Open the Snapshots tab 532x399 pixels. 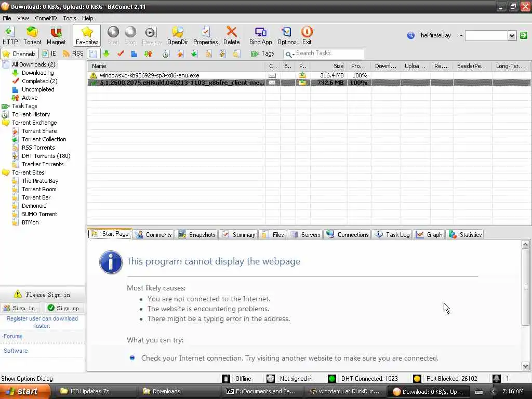coord(197,234)
